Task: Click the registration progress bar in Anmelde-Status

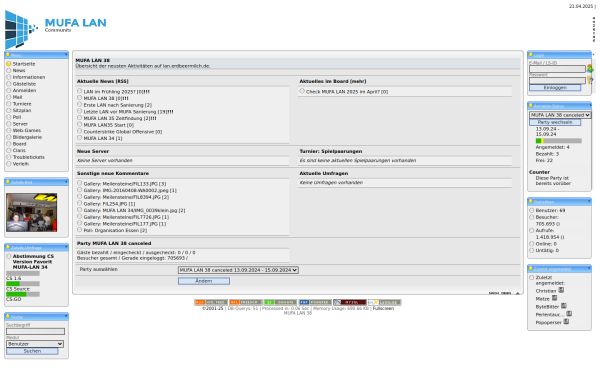Action: click(x=558, y=141)
